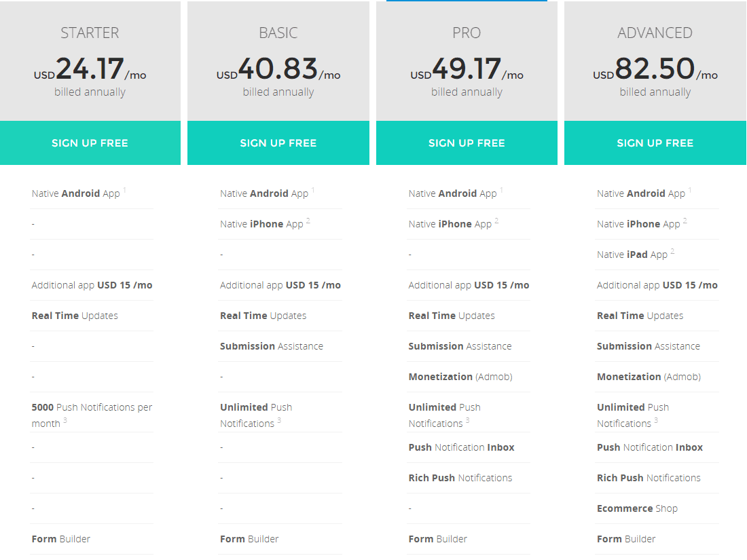Click SIGN UP FREE under the Pro plan
Viewport: 747px width, 560px height.
(x=467, y=143)
